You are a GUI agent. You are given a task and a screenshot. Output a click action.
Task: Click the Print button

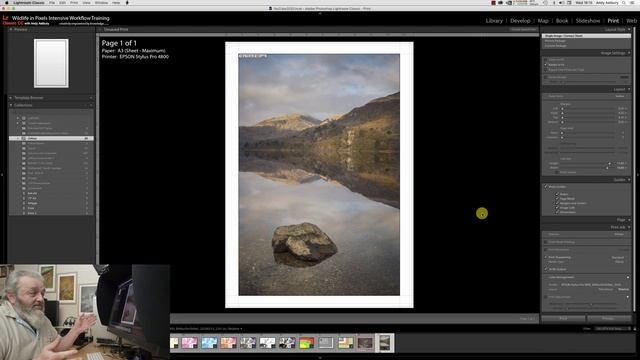[x=563, y=318]
